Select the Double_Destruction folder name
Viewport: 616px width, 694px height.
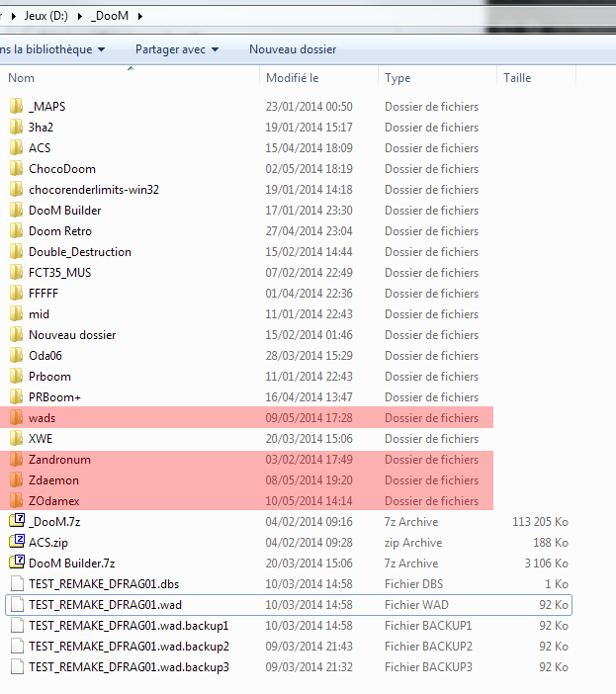coord(80,252)
